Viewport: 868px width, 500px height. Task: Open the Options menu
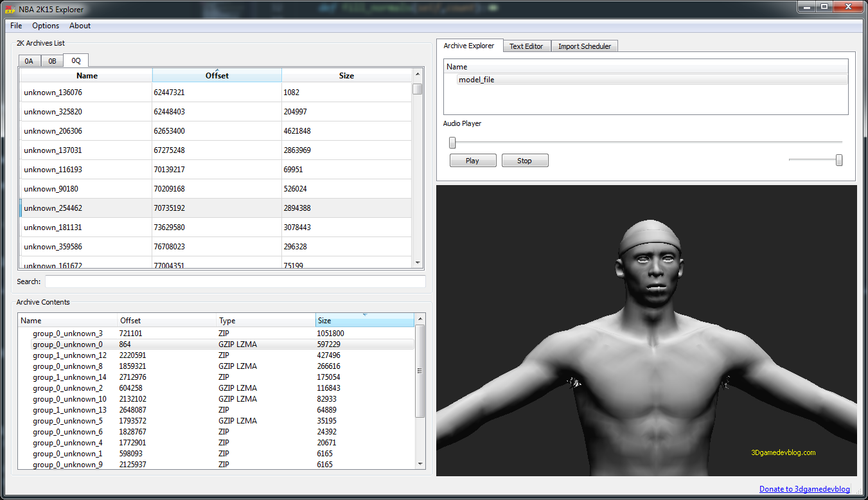46,26
